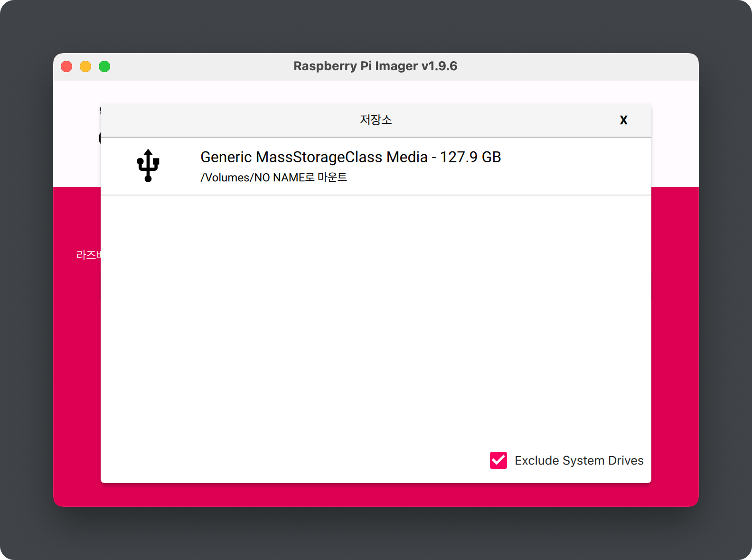Close the Raspberry Pi Imager window
The image size is (752, 560).
pyautogui.click(x=66, y=66)
